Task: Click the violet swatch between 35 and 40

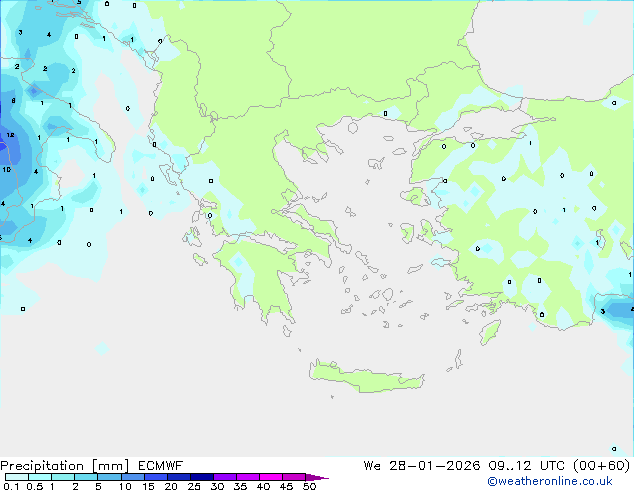Action: pos(248,477)
